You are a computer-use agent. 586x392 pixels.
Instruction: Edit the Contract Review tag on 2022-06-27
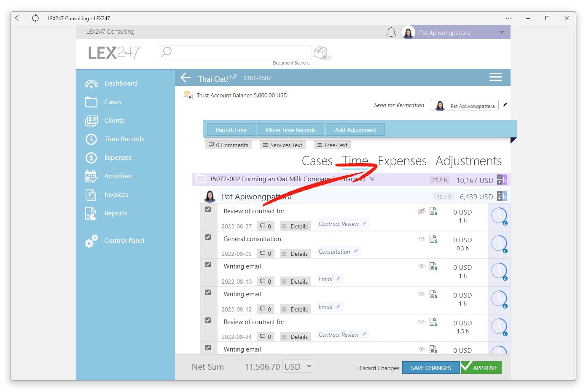point(364,223)
